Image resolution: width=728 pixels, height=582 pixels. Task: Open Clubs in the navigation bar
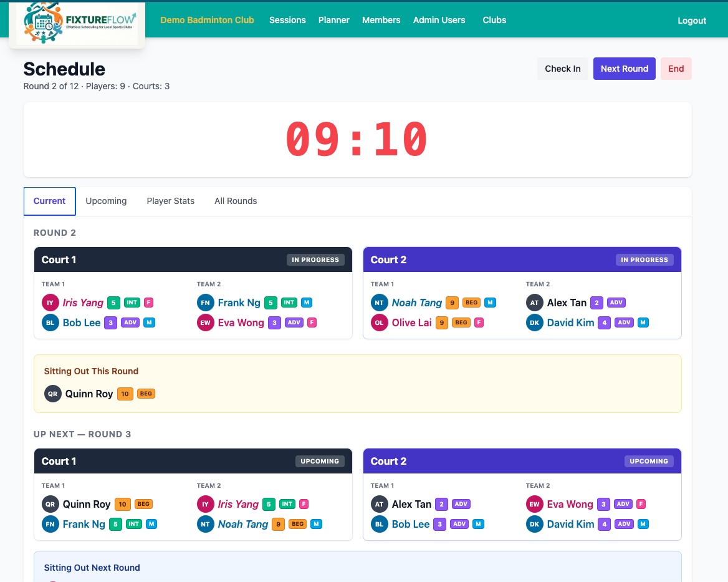pos(494,20)
